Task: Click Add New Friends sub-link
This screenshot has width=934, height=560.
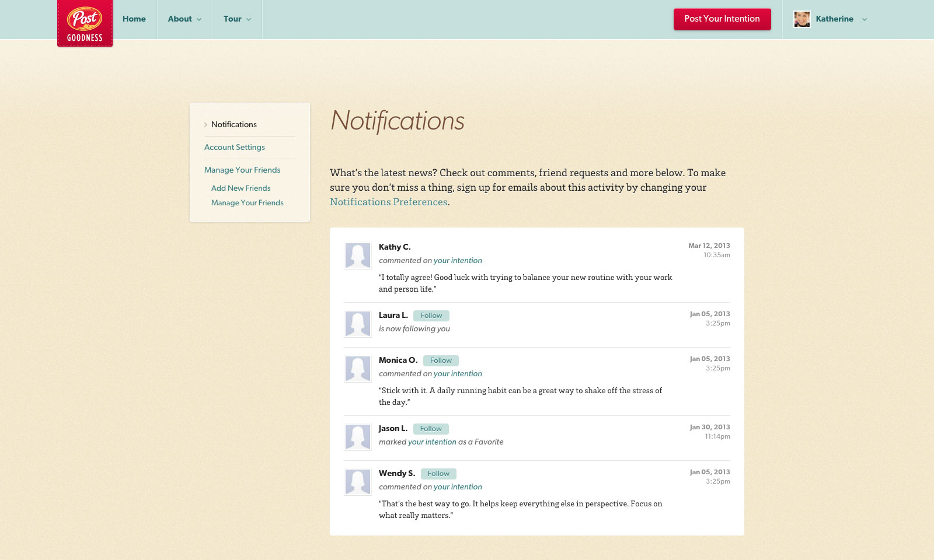Action: tap(241, 188)
